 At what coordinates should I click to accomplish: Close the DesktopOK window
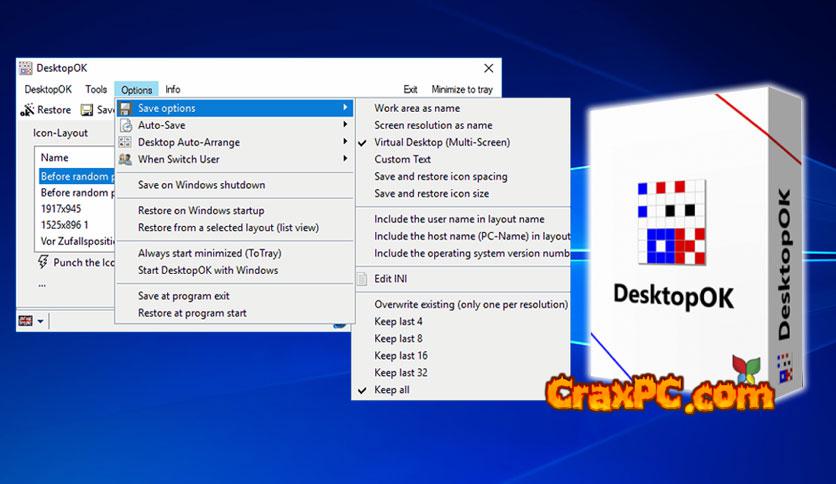click(x=488, y=68)
